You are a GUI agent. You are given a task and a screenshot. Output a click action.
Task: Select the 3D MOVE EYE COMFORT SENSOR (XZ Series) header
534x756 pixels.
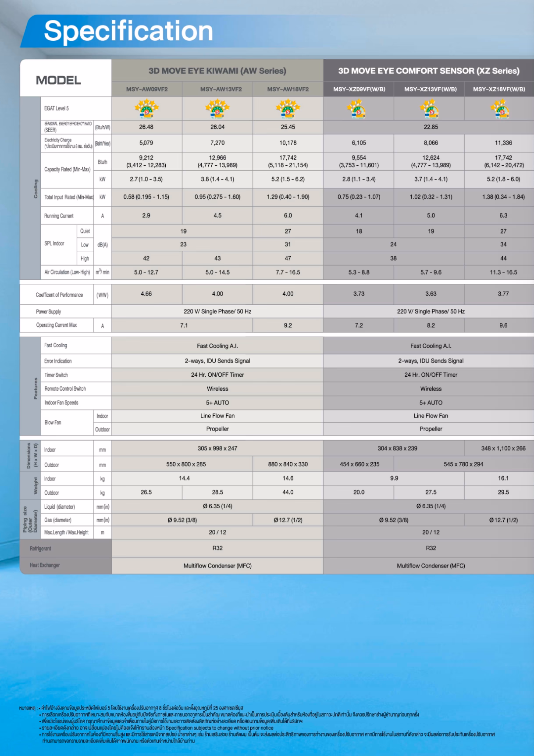click(x=429, y=71)
